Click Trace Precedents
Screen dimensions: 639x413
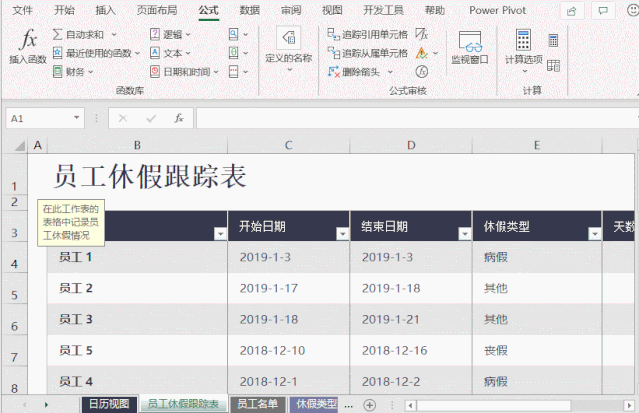point(368,35)
